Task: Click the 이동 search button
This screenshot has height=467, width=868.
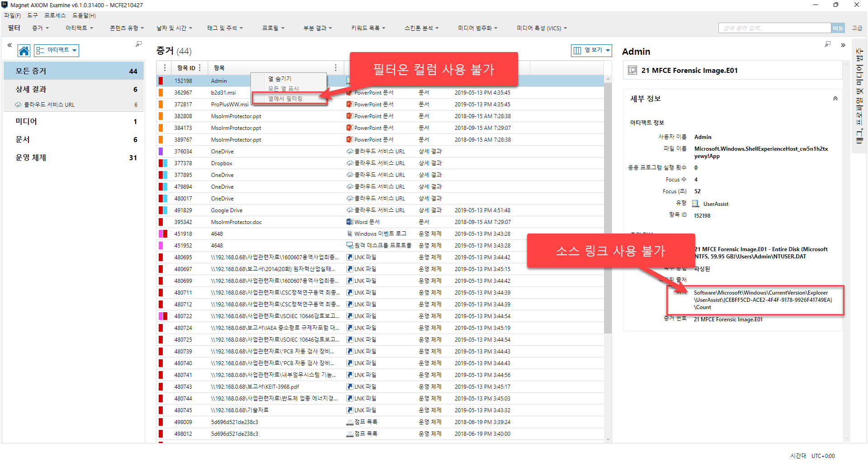Action: point(838,28)
